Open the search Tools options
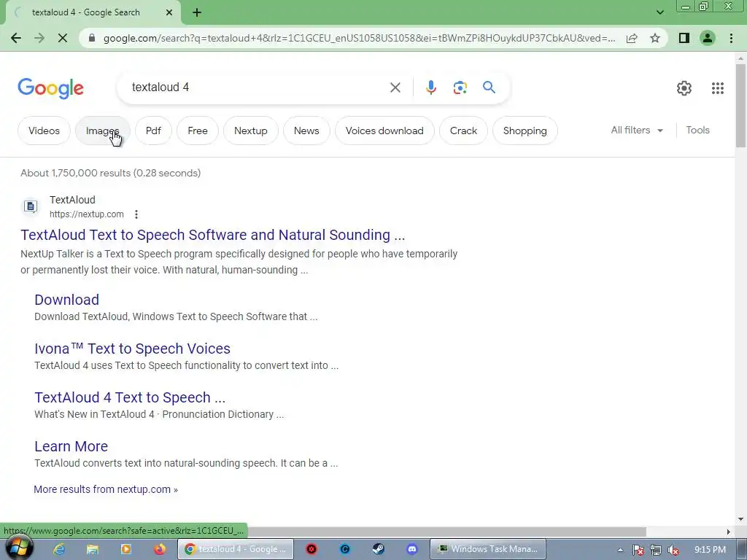Image resolution: width=747 pixels, height=560 pixels. click(697, 130)
